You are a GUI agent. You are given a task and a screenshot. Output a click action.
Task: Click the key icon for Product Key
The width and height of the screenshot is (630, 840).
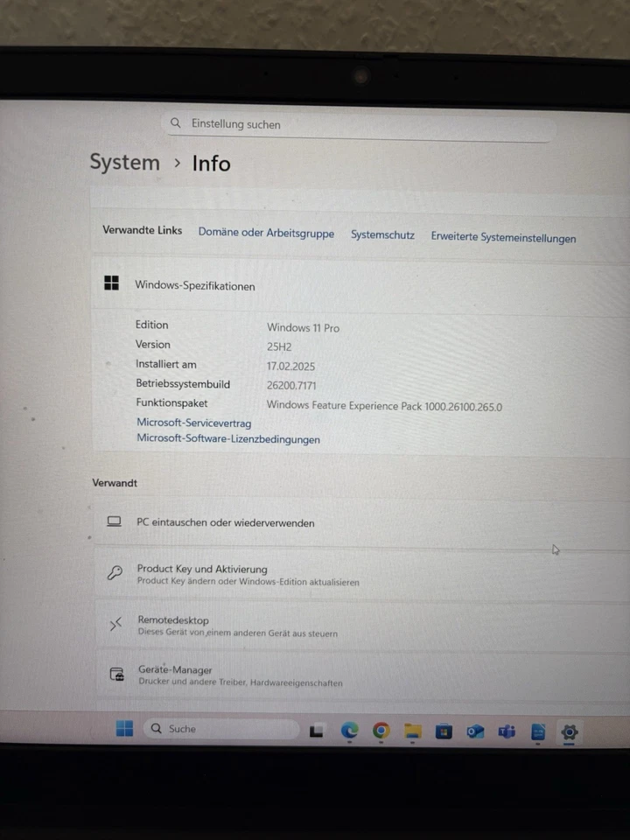(x=115, y=572)
